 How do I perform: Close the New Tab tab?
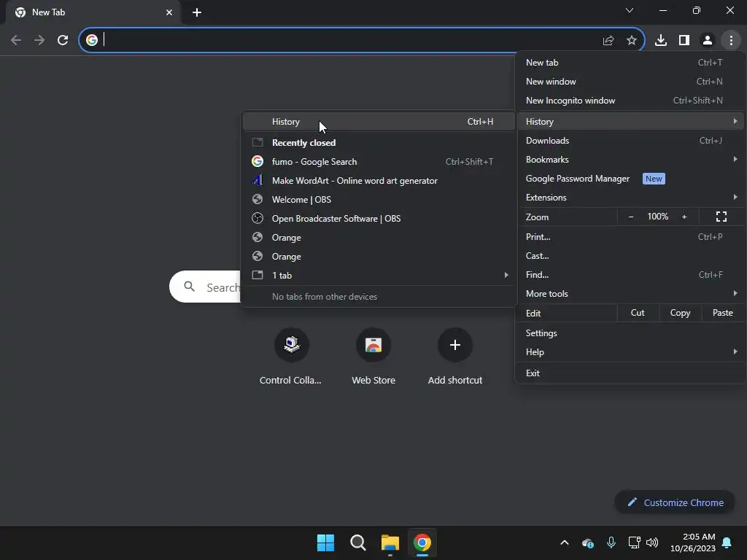click(169, 12)
